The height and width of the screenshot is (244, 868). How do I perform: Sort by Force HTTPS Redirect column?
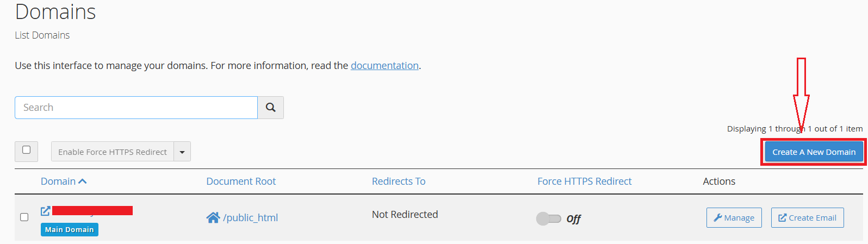585,182
